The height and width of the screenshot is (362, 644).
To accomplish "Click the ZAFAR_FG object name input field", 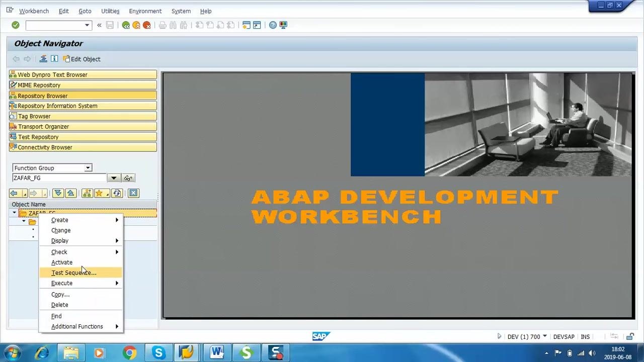I will 60,178.
